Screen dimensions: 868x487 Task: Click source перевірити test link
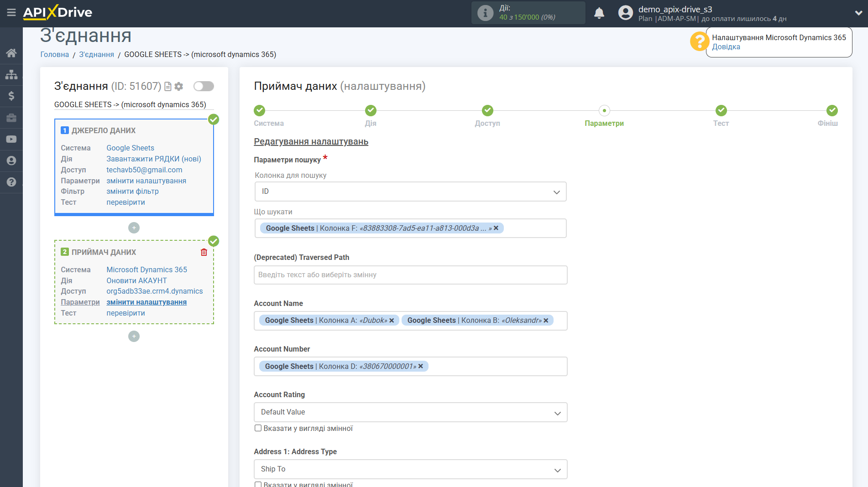(x=125, y=202)
